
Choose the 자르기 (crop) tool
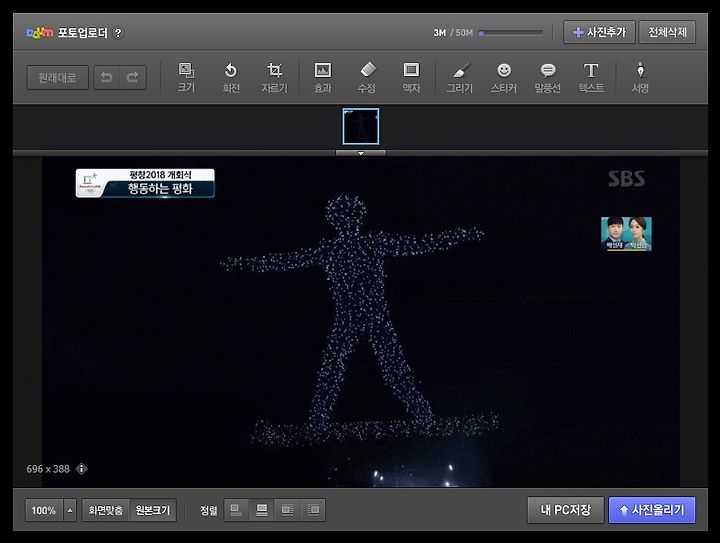275,78
